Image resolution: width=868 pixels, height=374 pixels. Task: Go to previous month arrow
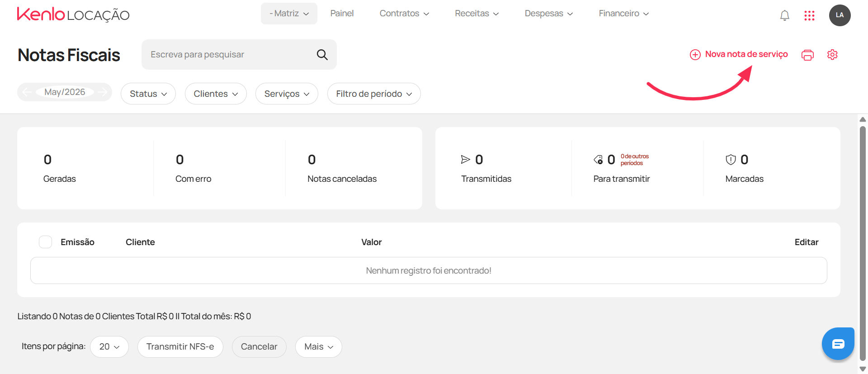pos(27,92)
